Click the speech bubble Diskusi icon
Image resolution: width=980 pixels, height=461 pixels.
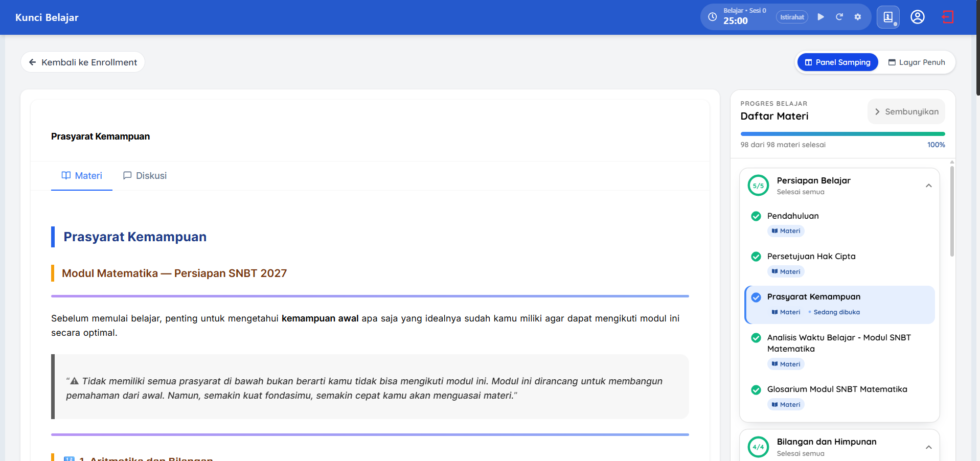[x=127, y=175]
